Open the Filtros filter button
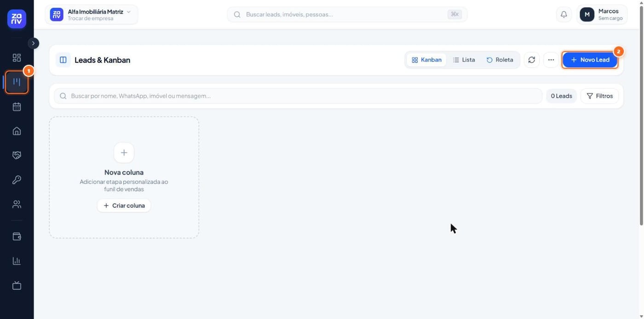644x319 pixels. 599,96
